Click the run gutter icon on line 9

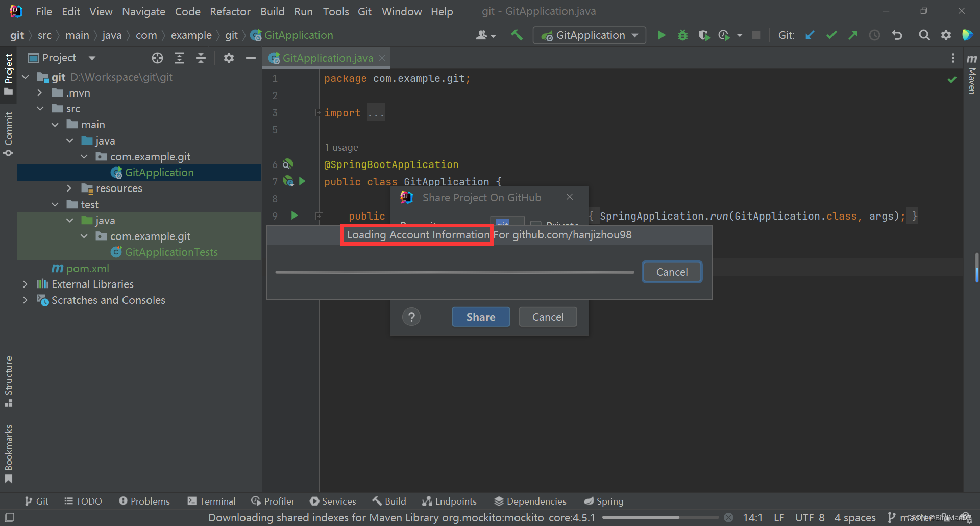pyautogui.click(x=295, y=216)
